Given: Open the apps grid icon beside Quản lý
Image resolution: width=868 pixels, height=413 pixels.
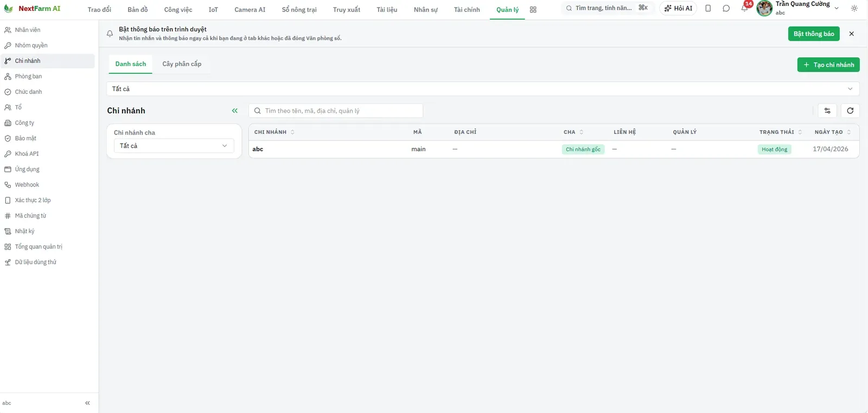Looking at the screenshot, I should coord(533,10).
